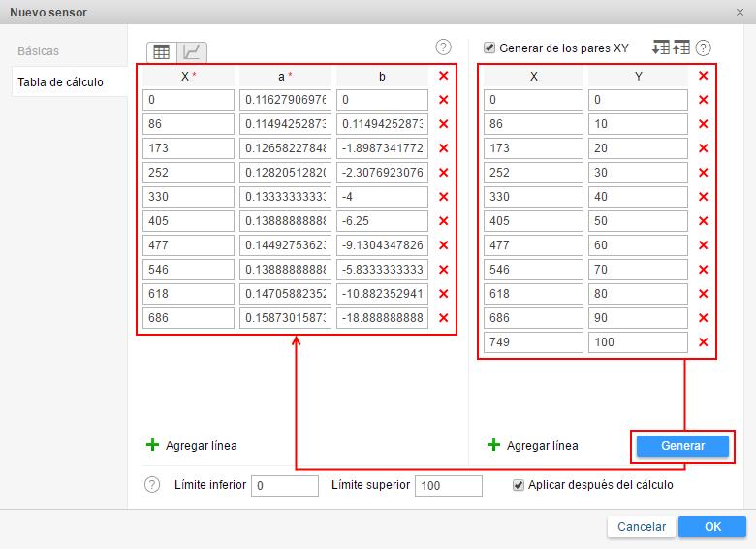
Task: Toggle Generar de los pares XY checkbox
Action: coord(489,48)
